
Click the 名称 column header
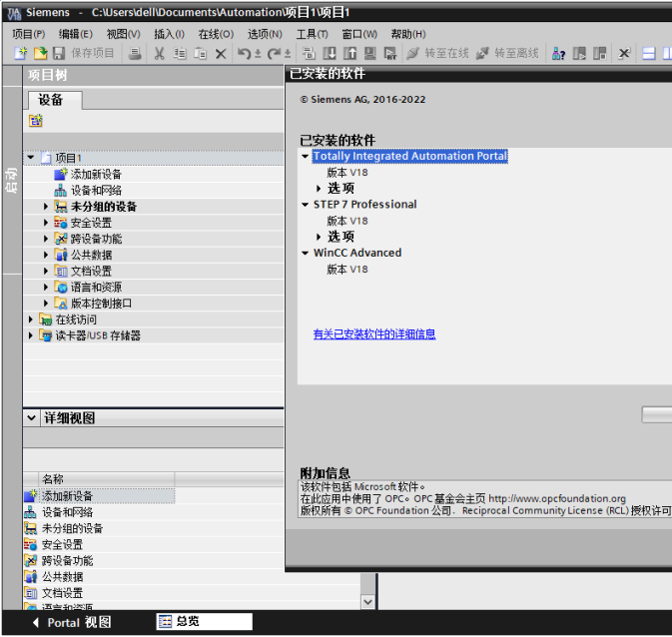coord(106,479)
